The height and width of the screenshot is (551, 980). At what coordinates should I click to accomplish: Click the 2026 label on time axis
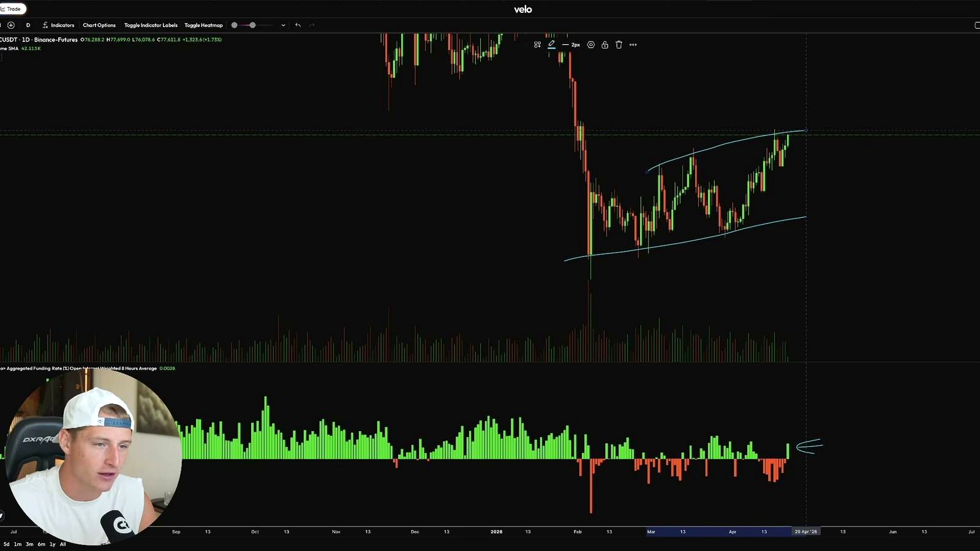496,531
